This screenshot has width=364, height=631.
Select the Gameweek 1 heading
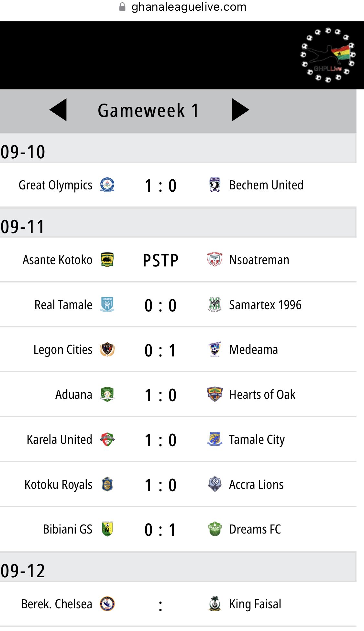[148, 110]
